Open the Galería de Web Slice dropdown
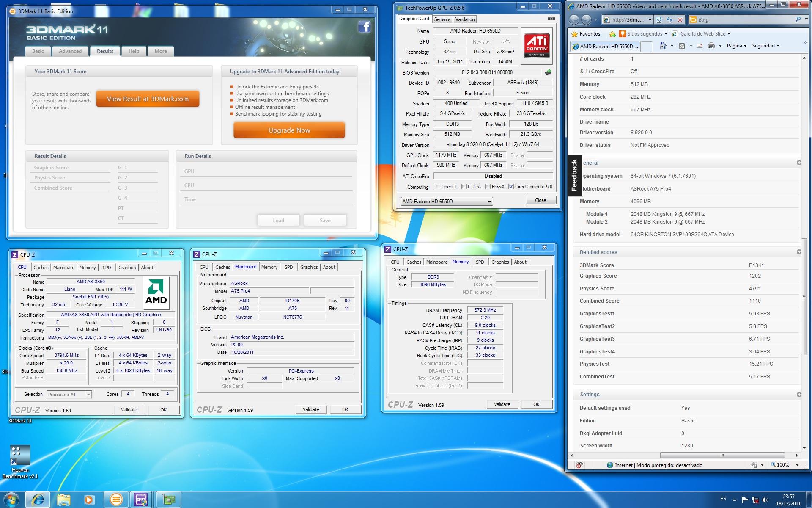The height and width of the screenshot is (508, 812). click(x=701, y=34)
